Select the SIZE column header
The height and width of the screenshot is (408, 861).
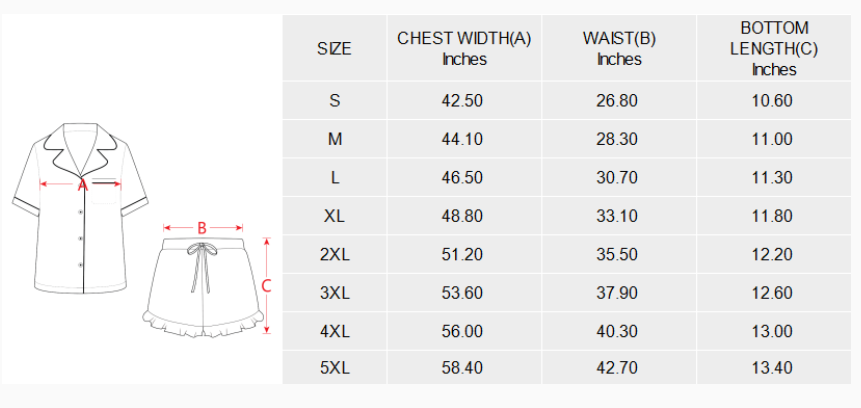(x=334, y=48)
